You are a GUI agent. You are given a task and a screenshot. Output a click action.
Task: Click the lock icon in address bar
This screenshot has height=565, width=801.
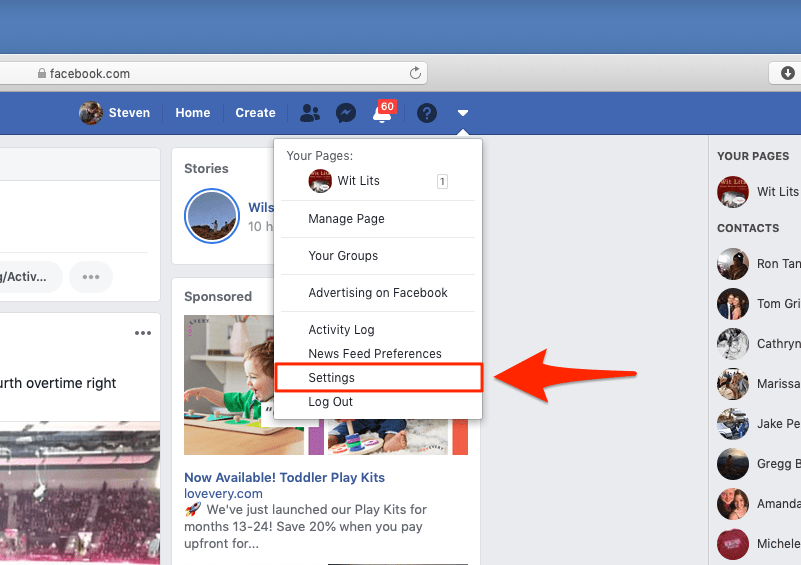point(42,74)
